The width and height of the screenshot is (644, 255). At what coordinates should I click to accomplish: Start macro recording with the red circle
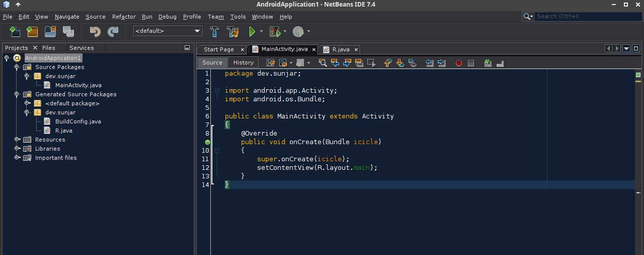[458, 63]
